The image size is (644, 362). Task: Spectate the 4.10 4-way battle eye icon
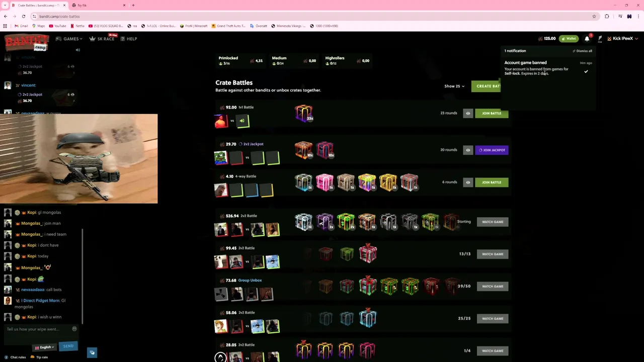pos(468,182)
